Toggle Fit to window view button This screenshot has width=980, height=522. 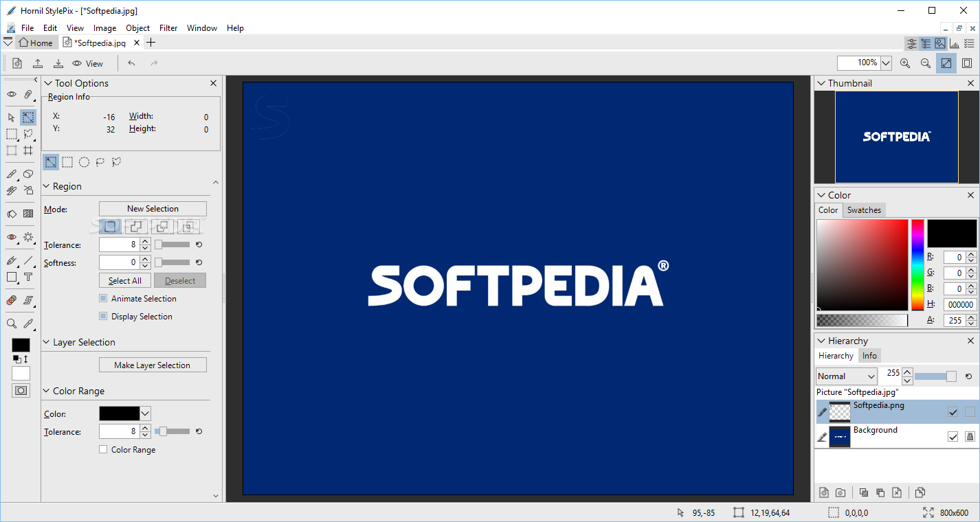pos(946,63)
